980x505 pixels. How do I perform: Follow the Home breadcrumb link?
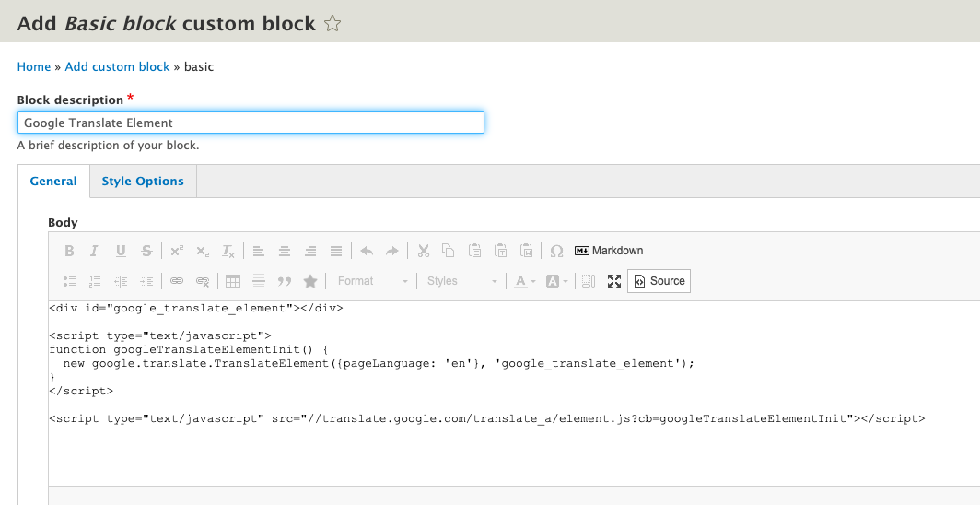(34, 66)
